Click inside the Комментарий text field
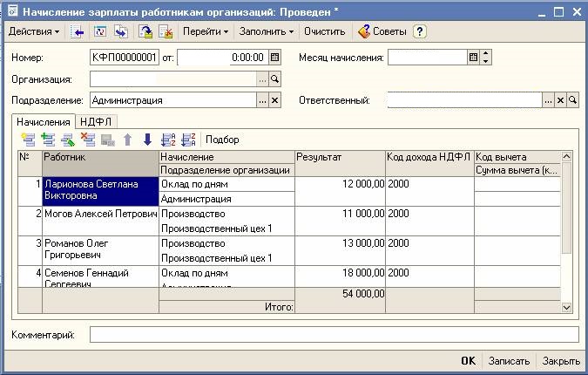This screenshot has width=588, height=375. [334, 335]
